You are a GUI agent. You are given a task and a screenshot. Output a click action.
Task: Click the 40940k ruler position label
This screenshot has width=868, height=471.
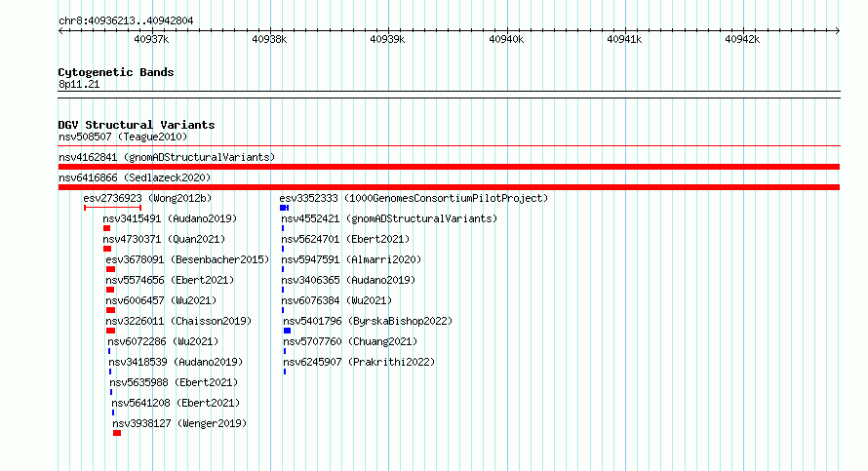(506, 39)
